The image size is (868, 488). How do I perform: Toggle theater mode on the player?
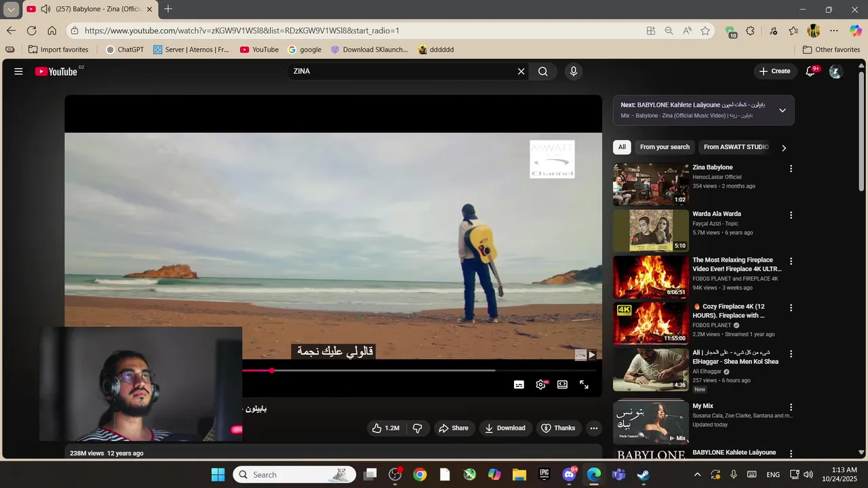pos(562,384)
